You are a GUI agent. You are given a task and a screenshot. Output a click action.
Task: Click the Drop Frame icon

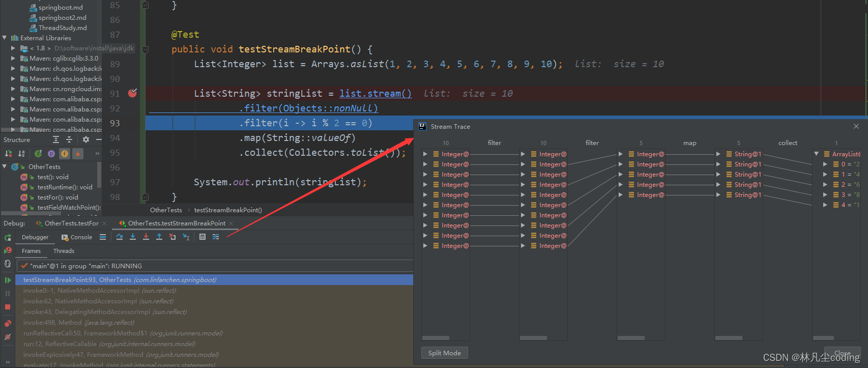click(172, 237)
